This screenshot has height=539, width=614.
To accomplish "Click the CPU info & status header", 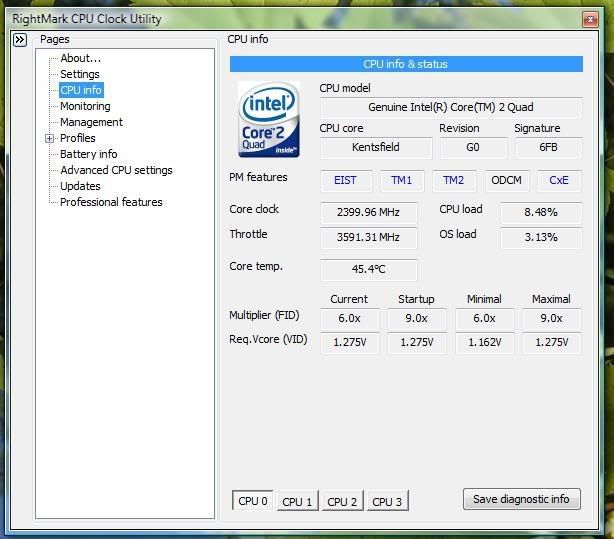I will pyautogui.click(x=406, y=64).
